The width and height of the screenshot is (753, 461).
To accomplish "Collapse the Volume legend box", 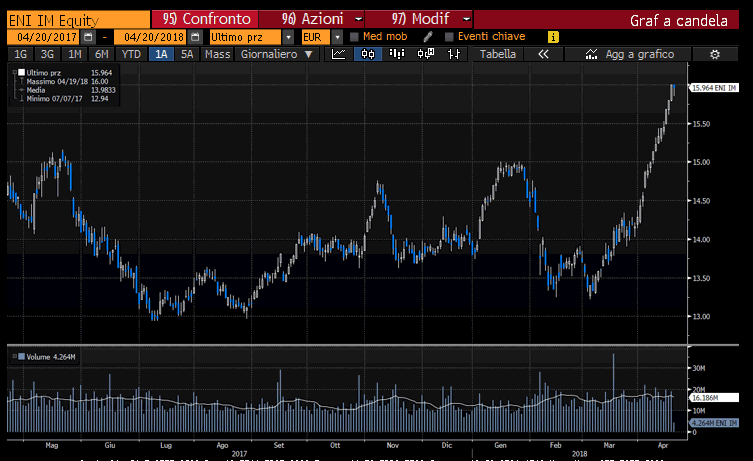I will pos(14,356).
